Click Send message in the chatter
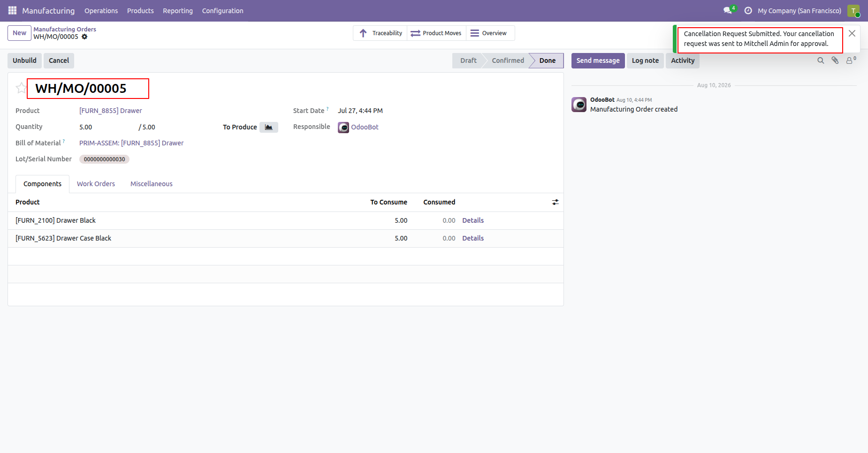Viewport: 868px width, 453px height. (x=598, y=60)
